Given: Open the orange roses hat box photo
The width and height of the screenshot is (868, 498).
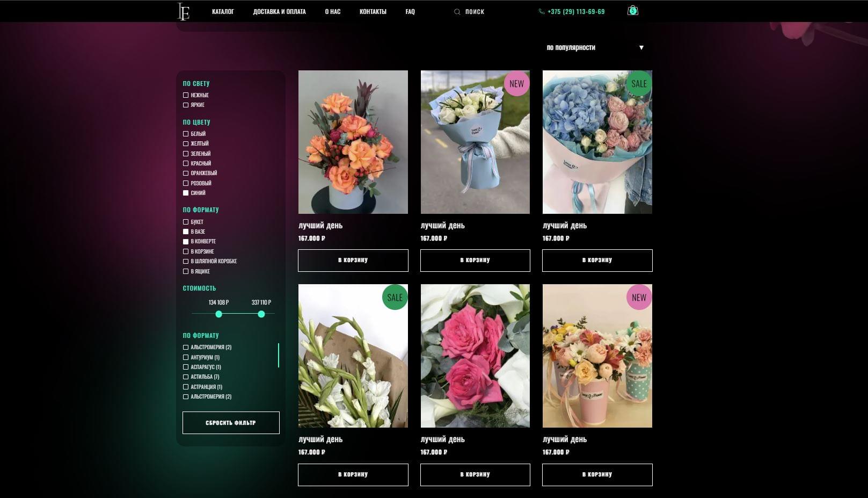Looking at the screenshot, I should pos(353,142).
